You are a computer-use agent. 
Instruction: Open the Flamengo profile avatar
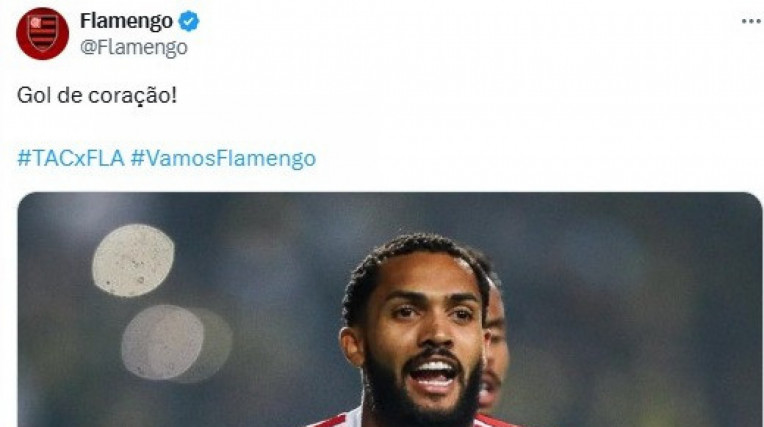[42, 34]
